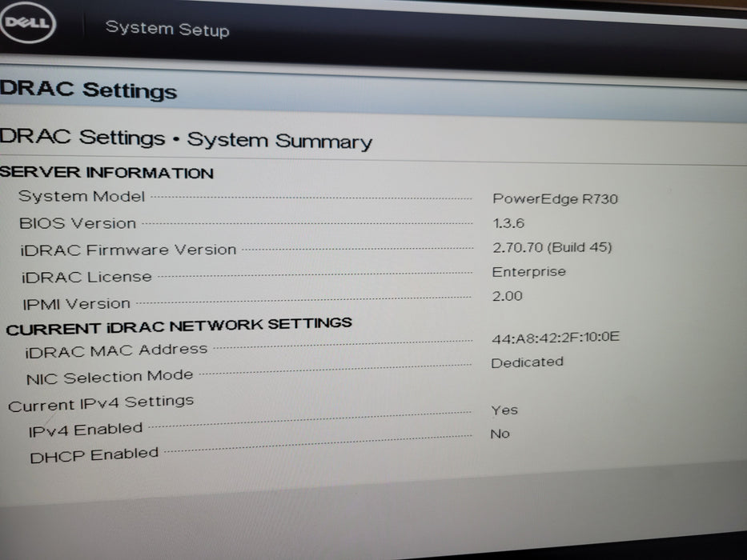Click the Dedicated NIC mode value
The image size is (747, 560).
(528, 362)
